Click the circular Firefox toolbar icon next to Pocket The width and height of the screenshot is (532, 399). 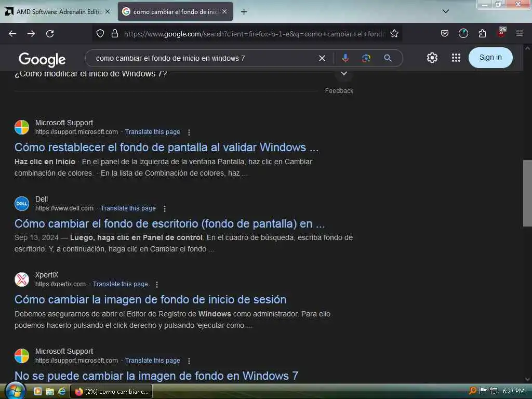point(463,34)
